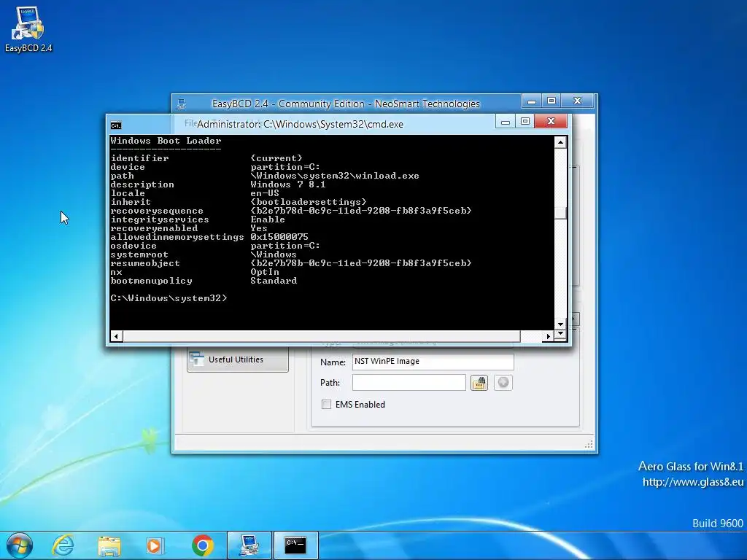
Task: Click the '0x15000075' memory settings value
Action: [279, 237]
